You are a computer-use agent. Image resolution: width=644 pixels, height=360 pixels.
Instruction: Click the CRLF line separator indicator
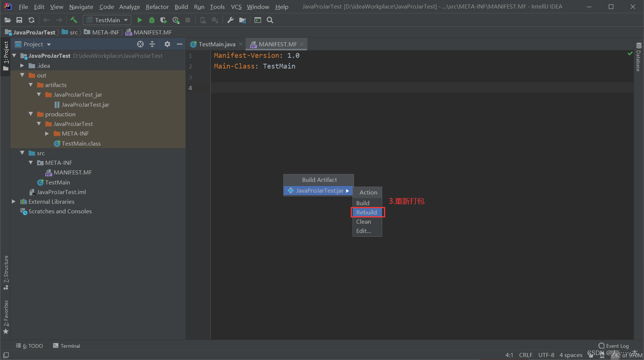click(526, 355)
